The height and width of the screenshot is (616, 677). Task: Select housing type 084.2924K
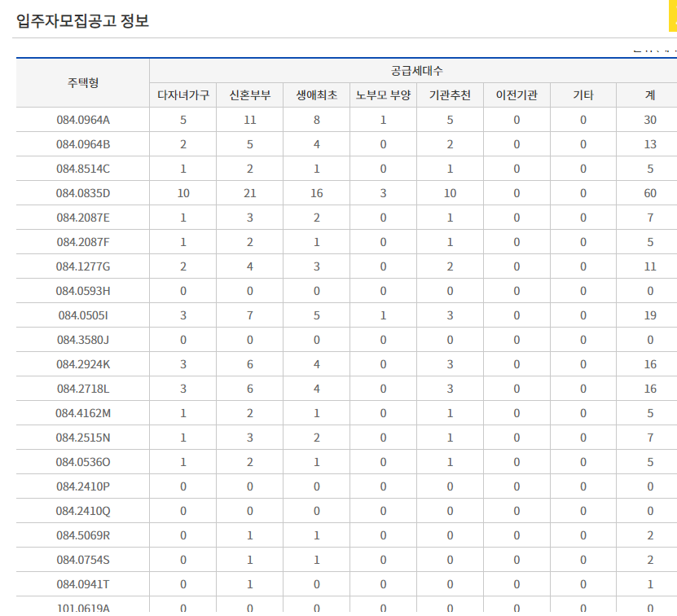[x=83, y=364]
